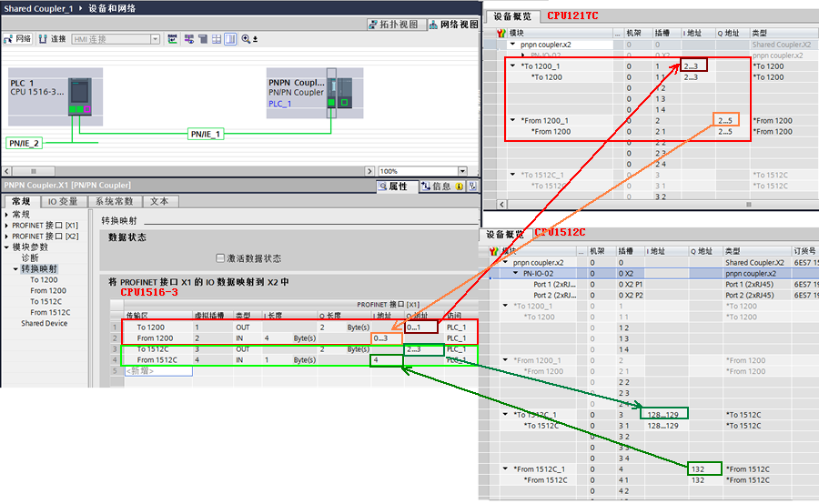The width and height of the screenshot is (819, 504).
Task: Expand PROFINET 接口 [X1] tree node
Action: click(x=6, y=226)
